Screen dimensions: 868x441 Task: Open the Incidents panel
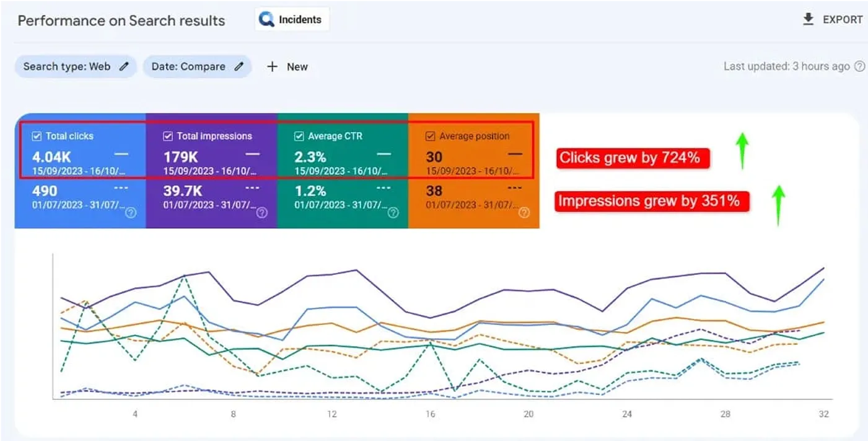[x=291, y=19]
